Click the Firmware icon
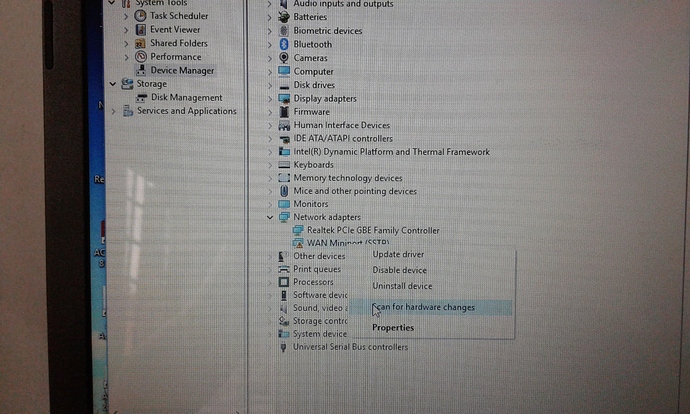Screen dimensions: 690x414 (284, 112)
